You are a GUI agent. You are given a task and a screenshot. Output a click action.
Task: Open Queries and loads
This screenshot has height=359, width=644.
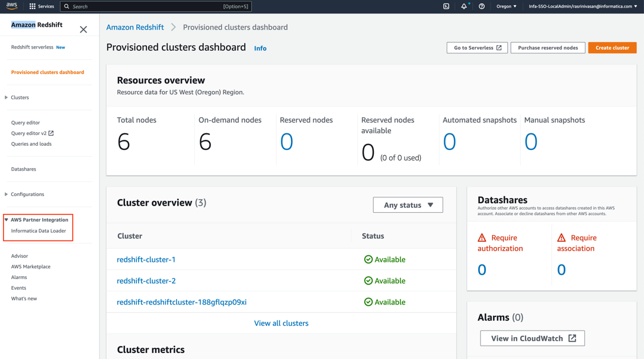coord(31,144)
